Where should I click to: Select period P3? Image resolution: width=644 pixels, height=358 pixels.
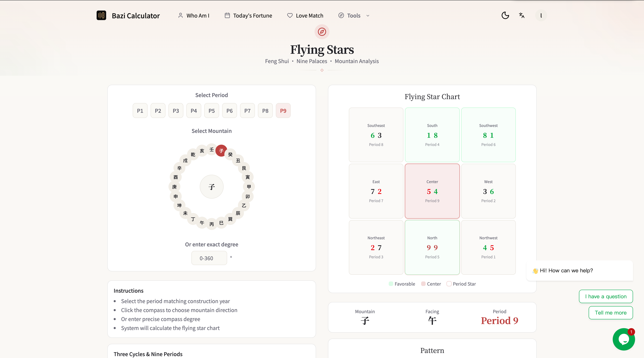pos(176,110)
